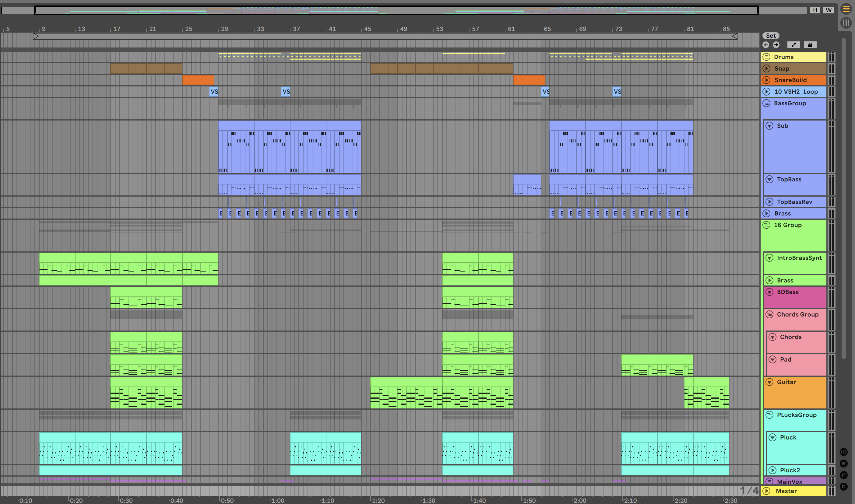Collapse the Sub track
This screenshot has width=855, height=504.
pos(769,126)
